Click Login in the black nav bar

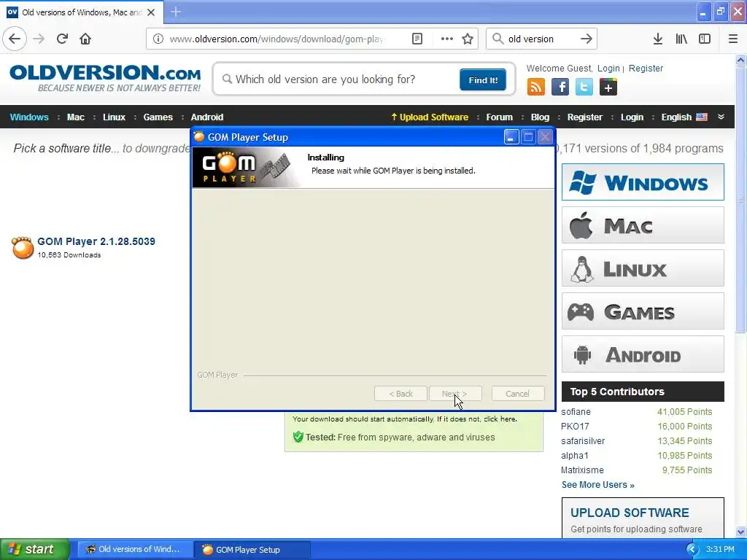[632, 117]
